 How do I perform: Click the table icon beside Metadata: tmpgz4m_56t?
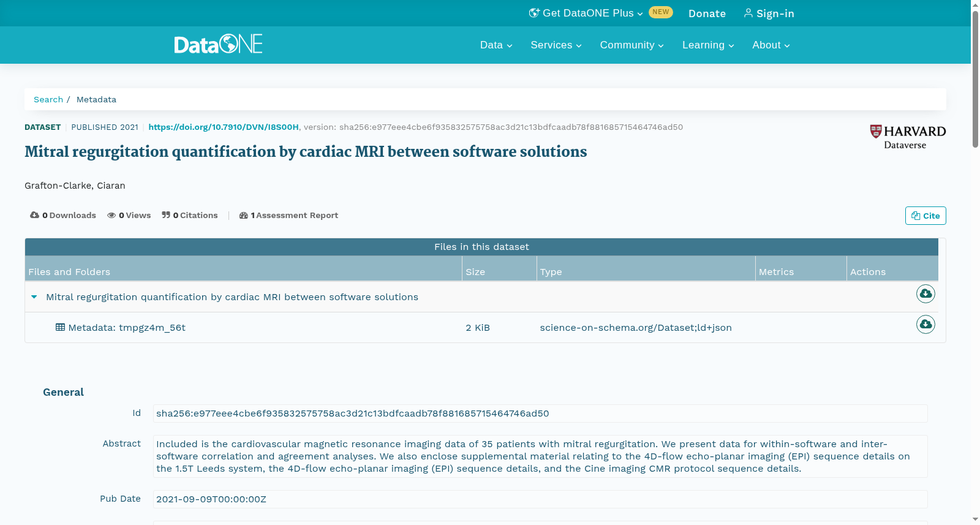(x=60, y=327)
